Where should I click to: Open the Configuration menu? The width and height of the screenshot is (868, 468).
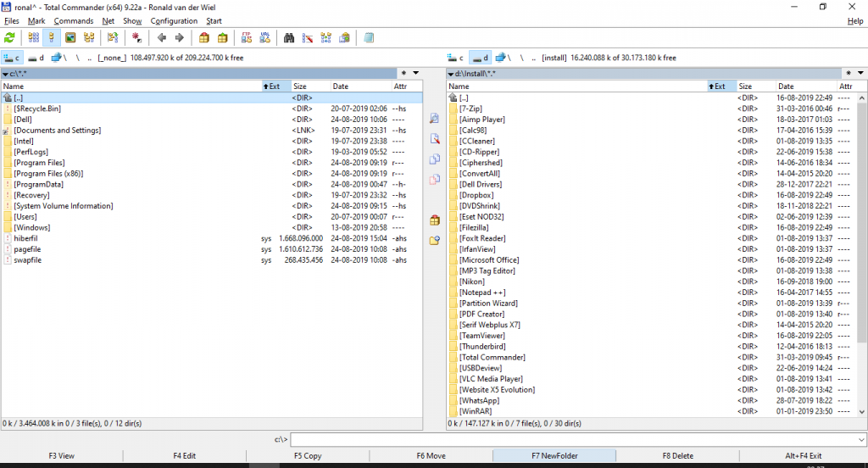[x=174, y=21]
